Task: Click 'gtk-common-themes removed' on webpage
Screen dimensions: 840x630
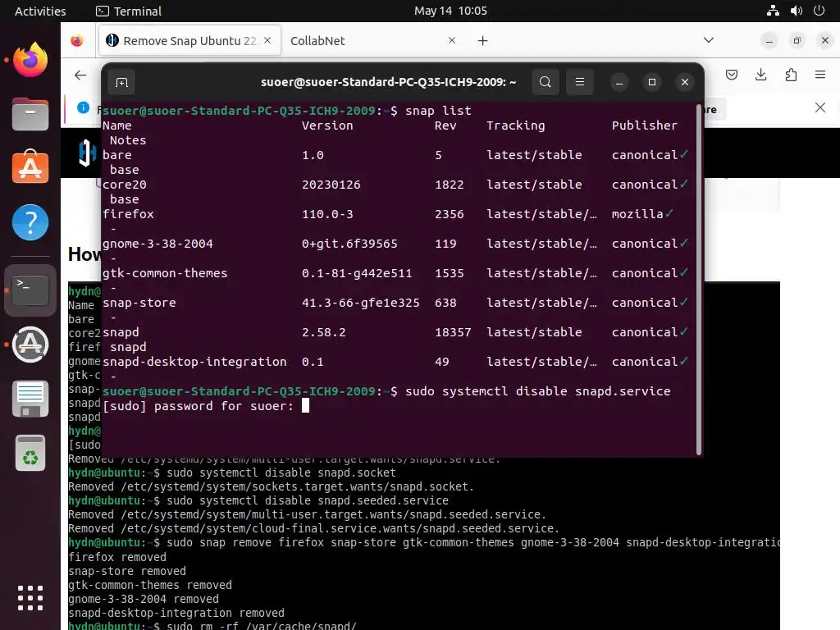Action: pyautogui.click(x=150, y=585)
